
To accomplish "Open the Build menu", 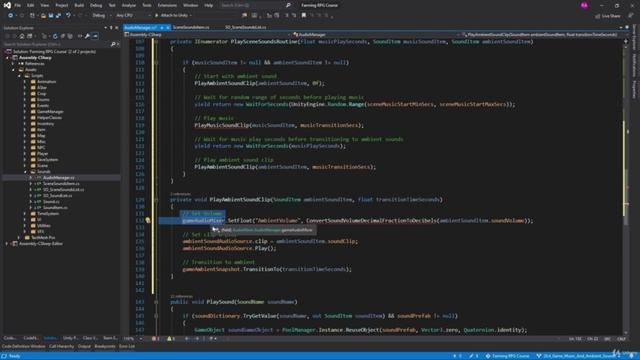I will (79, 5).
